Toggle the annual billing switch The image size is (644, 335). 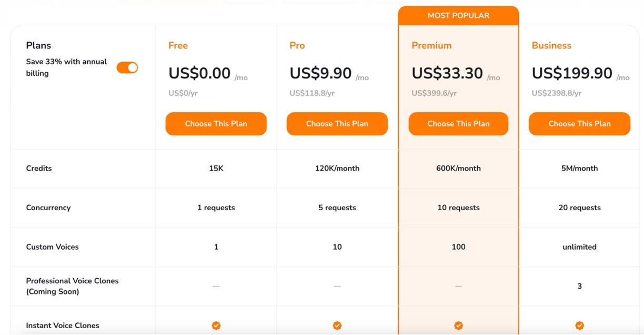coord(127,67)
